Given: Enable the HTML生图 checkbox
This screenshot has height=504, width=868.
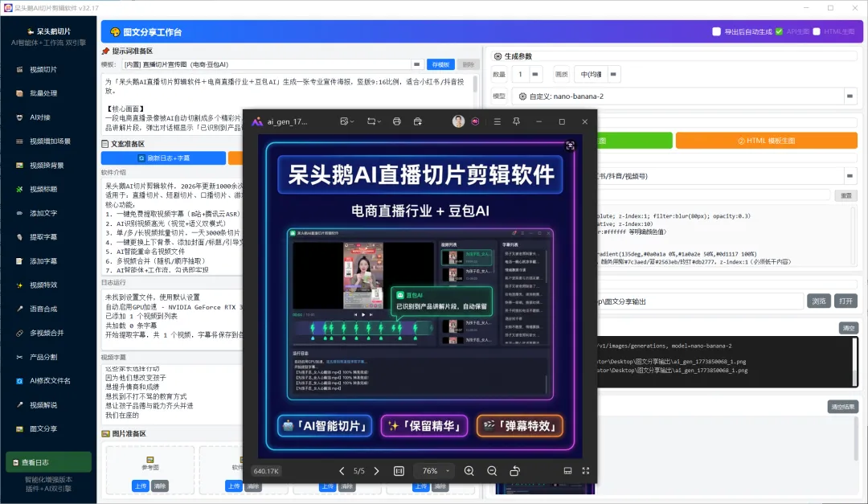Looking at the screenshot, I should [816, 31].
